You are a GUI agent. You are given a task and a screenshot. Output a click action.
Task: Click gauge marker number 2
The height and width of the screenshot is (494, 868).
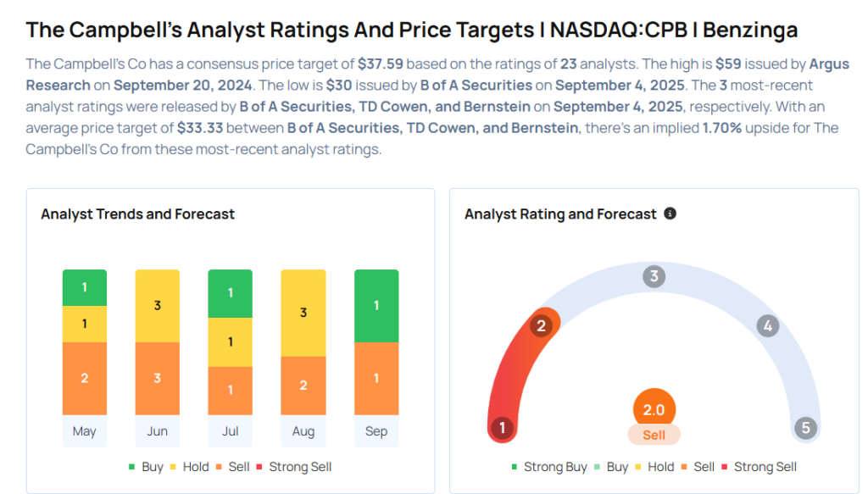pos(542,325)
